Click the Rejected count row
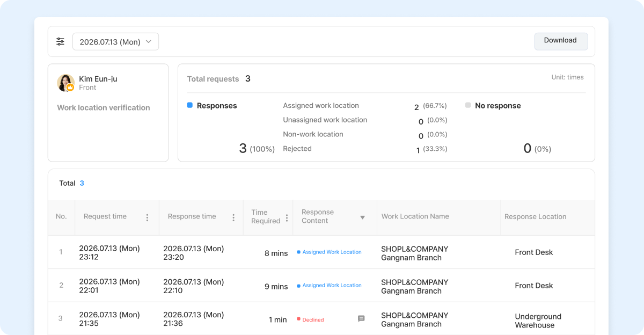Screen dimensions: 644x335 (x=365, y=149)
